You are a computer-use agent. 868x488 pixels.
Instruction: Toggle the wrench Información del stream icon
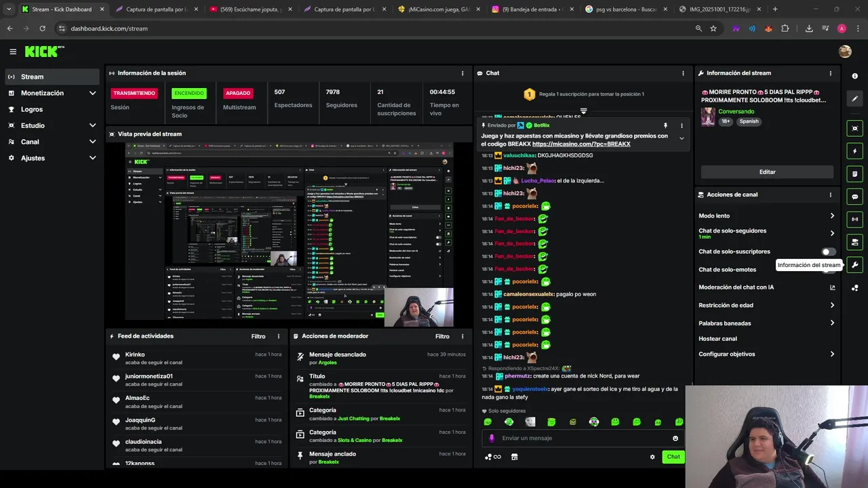tap(855, 265)
